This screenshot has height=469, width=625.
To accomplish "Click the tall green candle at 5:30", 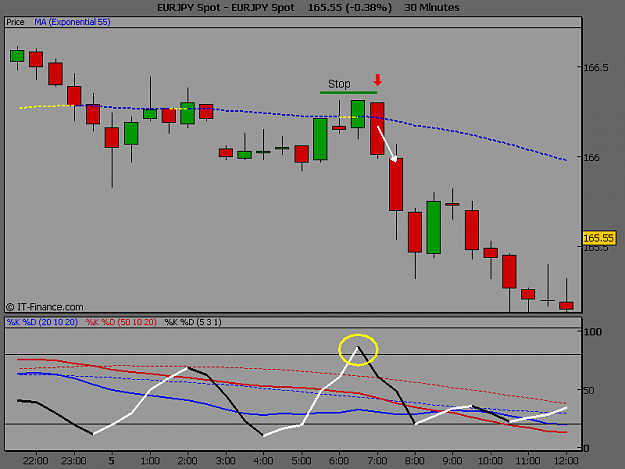I will [320, 139].
